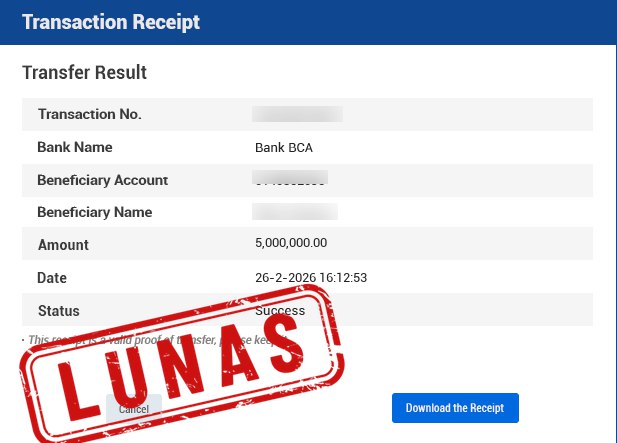The height and width of the screenshot is (443, 617).
Task: Select the Transaction Receipt header title
Action: pos(111,22)
